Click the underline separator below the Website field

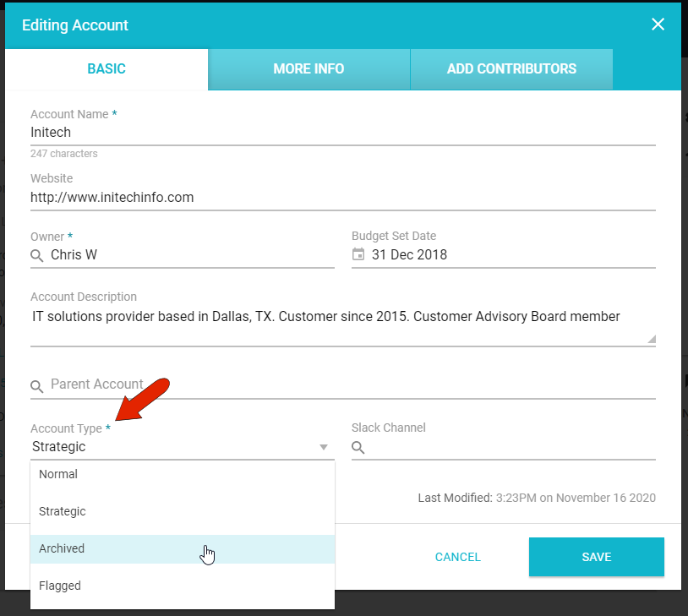click(343, 210)
